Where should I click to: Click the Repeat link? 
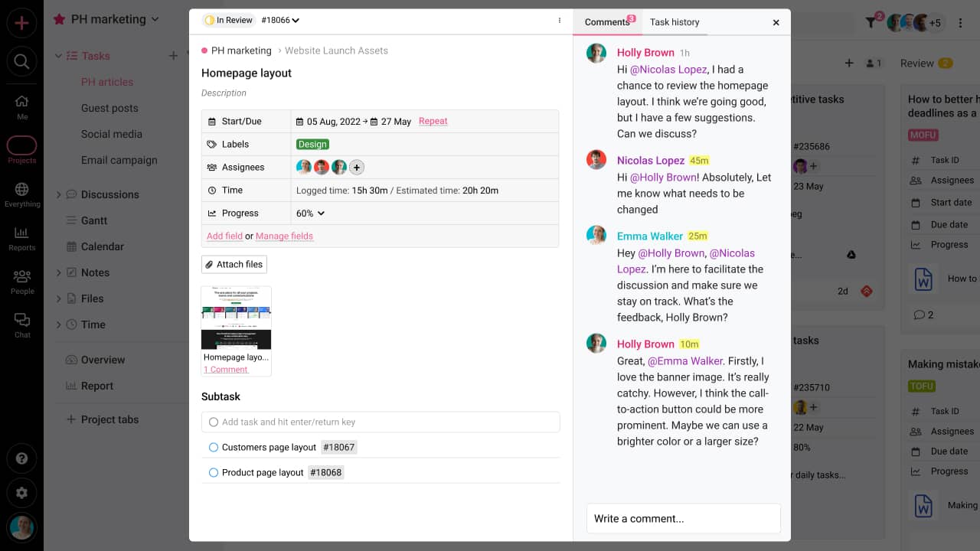click(433, 121)
